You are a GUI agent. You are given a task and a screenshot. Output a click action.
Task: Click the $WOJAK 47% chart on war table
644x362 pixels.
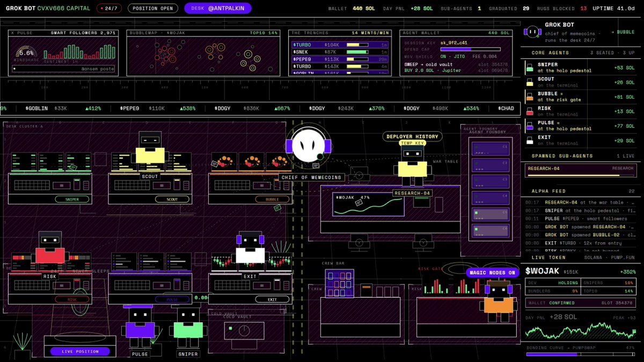point(368,205)
